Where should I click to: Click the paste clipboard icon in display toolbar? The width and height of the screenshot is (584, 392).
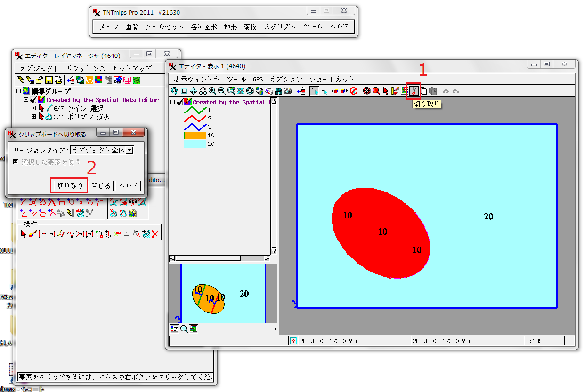pyautogui.click(x=433, y=91)
